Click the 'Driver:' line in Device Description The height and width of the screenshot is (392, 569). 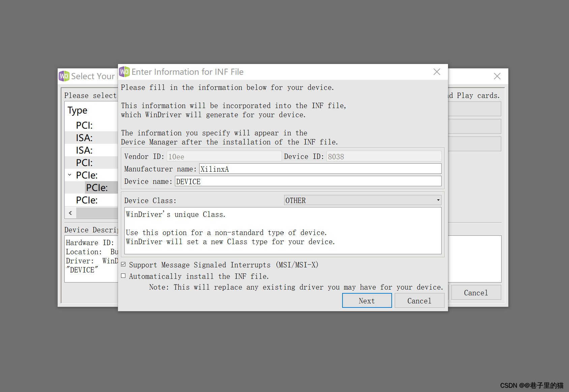[92, 261]
